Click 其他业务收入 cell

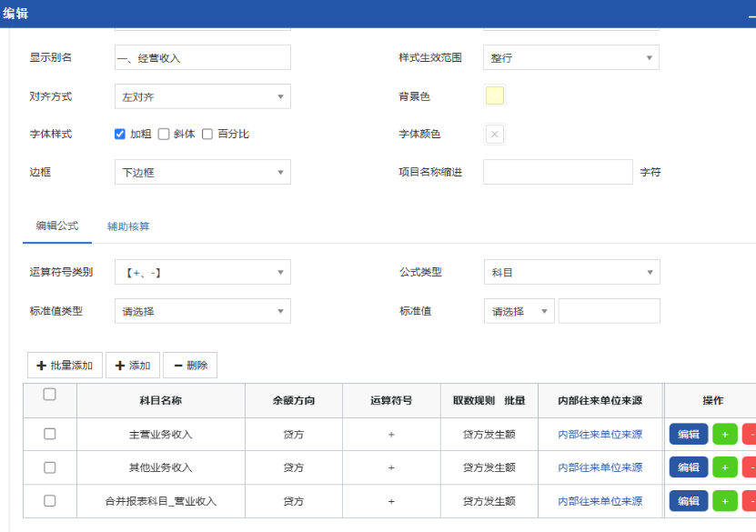click(160, 467)
